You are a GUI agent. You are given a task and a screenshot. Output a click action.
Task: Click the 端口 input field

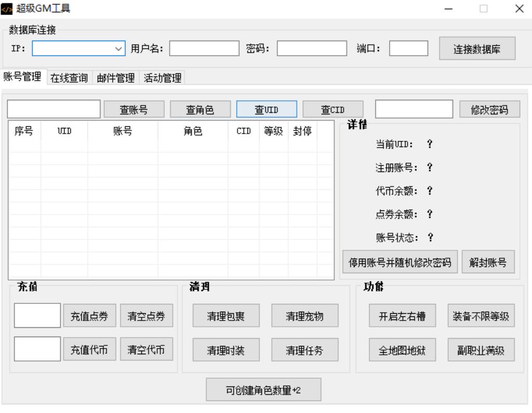click(x=408, y=49)
